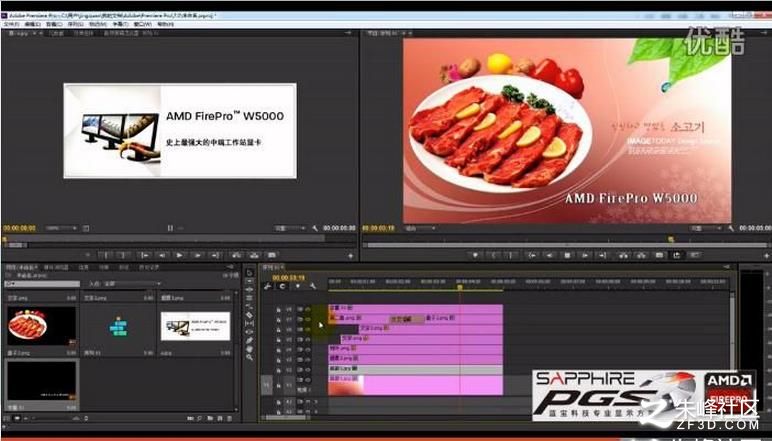Image resolution: width=772 pixels, height=441 pixels.
Task: Click Add Marker icon in timeline header
Action: coord(297,286)
